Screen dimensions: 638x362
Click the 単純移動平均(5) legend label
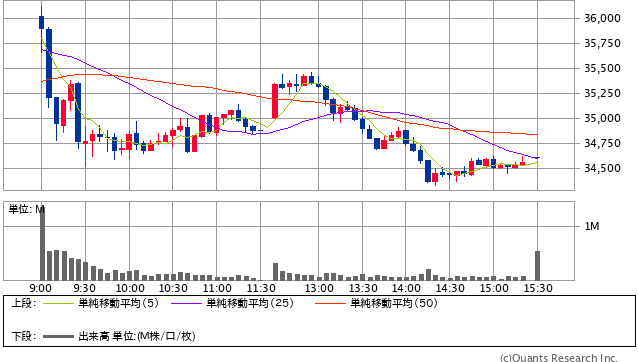pos(118,303)
